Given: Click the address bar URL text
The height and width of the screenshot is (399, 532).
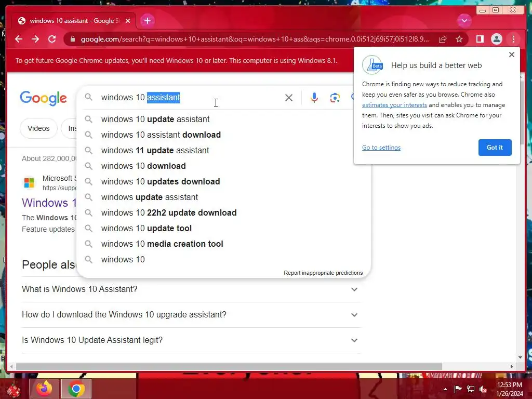Looking at the screenshot, I should (255, 39).
